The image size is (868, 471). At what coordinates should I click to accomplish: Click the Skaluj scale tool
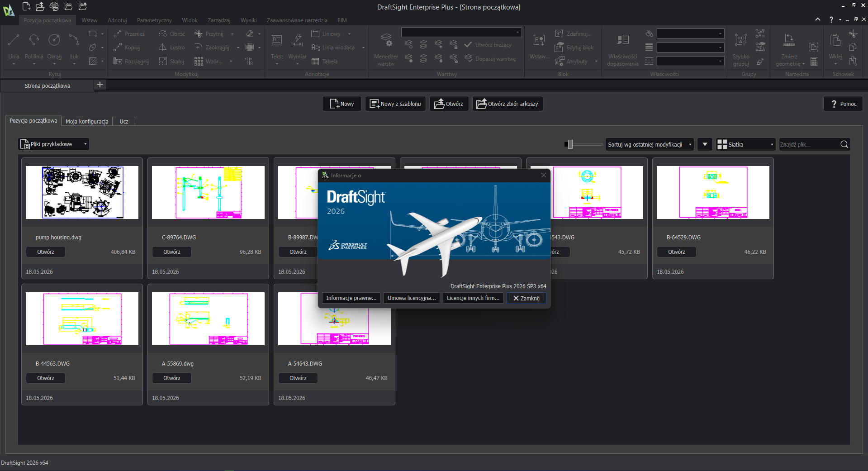click(x=171, y=62)
